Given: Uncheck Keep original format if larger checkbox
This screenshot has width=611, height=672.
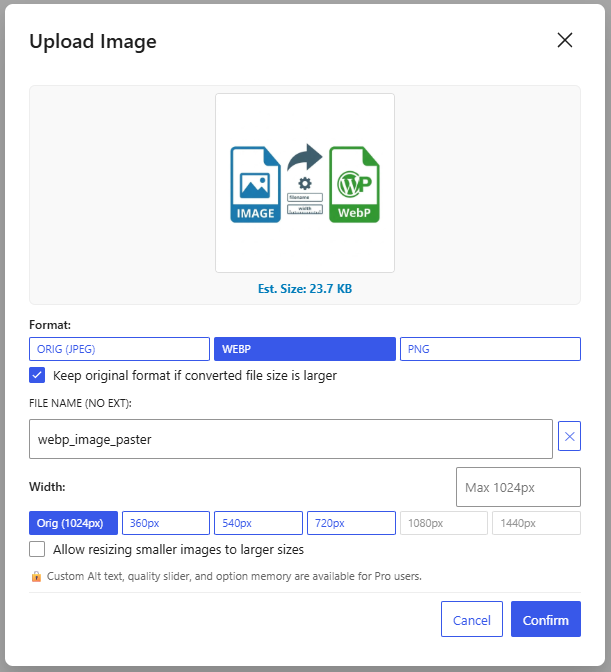Looking at the screenshot, I should 37,375.
